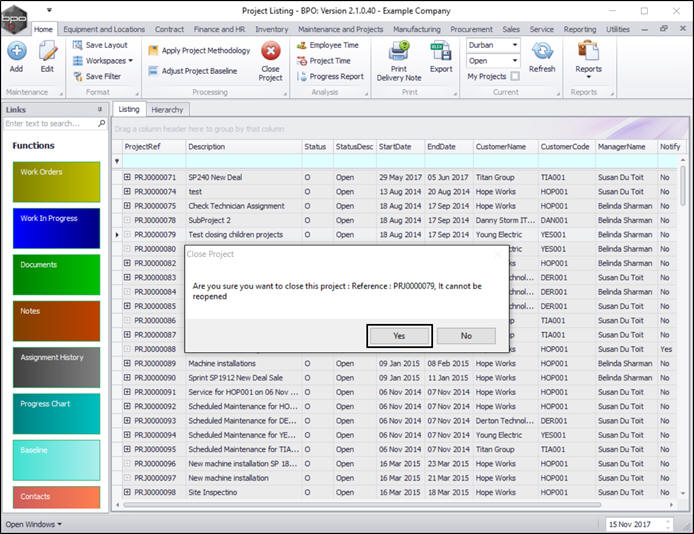Click the Work In Progress blue tile
This screenshot has width=694, height=534.
pos(57,228)
